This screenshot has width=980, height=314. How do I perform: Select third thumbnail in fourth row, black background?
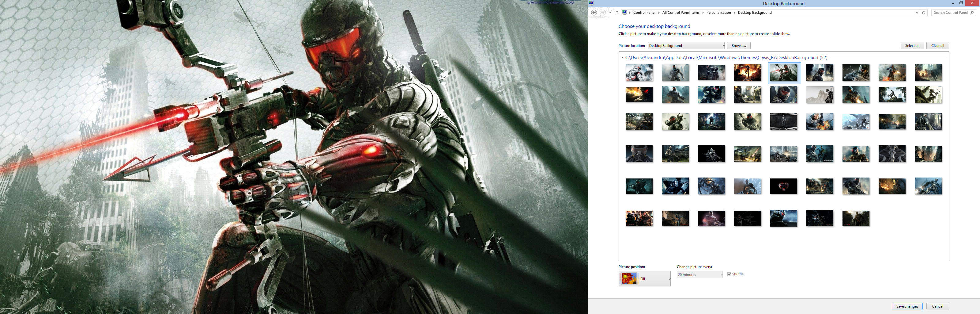pos(711,154)
